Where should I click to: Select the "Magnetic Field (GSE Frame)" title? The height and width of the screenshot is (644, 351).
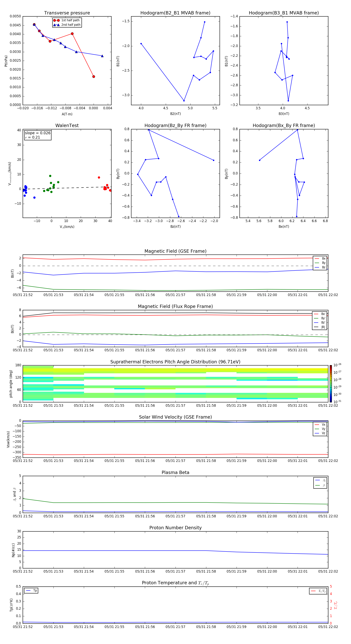(175, 251)
